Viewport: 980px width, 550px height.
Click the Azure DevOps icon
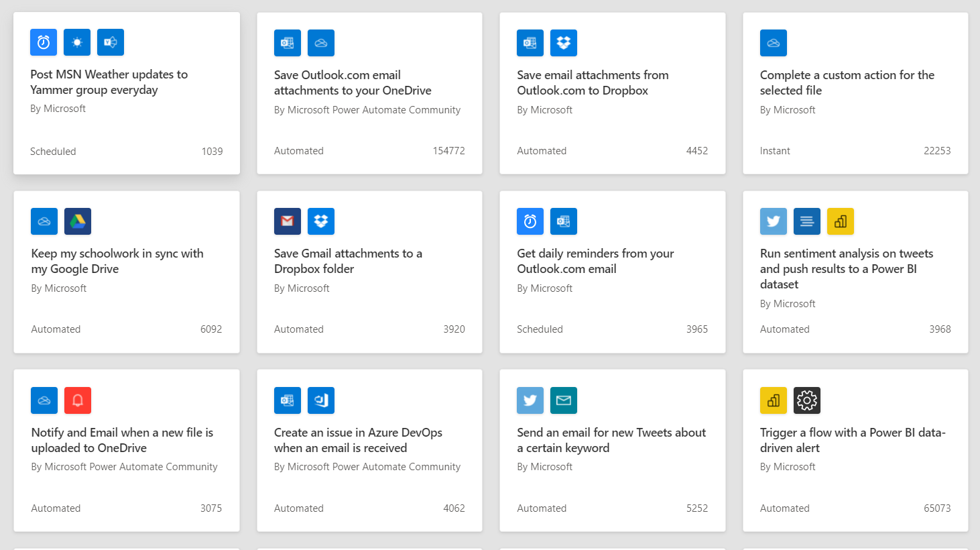pos(321,400)
